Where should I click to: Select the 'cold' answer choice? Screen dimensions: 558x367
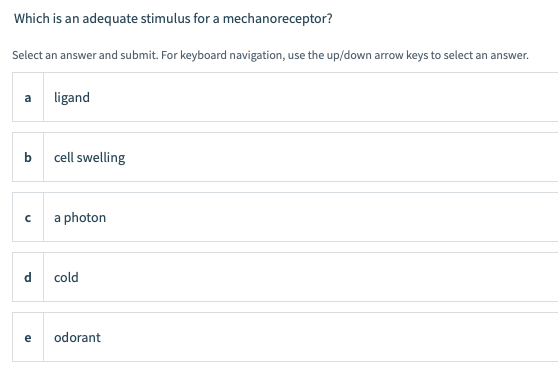pos(285,277)
